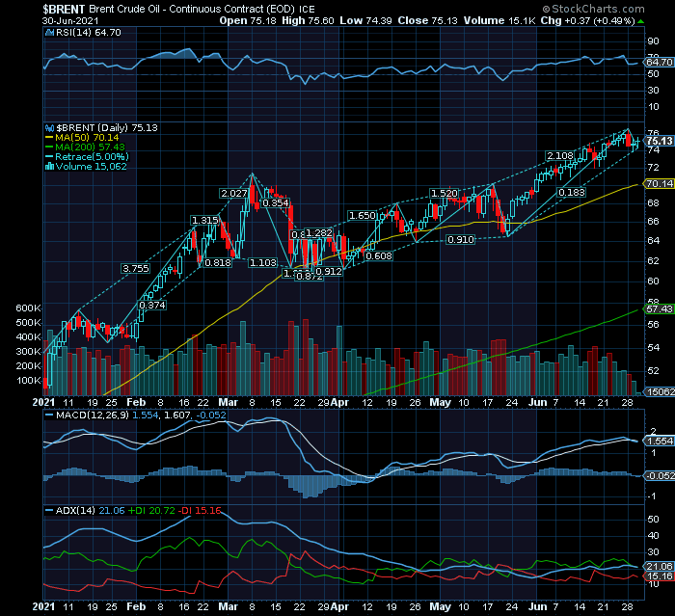Click the 0.354 retracement label
The image size is (675, 616).
pyautogui.click(x=275, y=203)
